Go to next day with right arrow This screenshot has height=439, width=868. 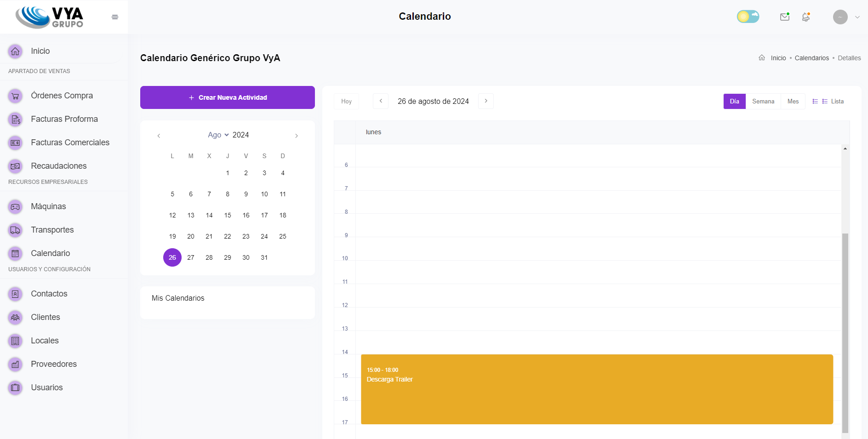pyautogui.click(x=486, y=101)
